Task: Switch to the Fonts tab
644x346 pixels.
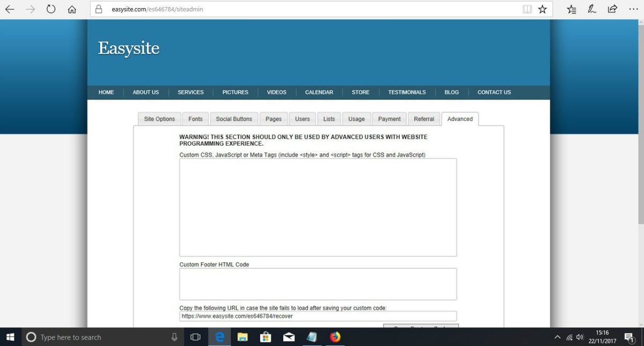Action: click(195, 119)
